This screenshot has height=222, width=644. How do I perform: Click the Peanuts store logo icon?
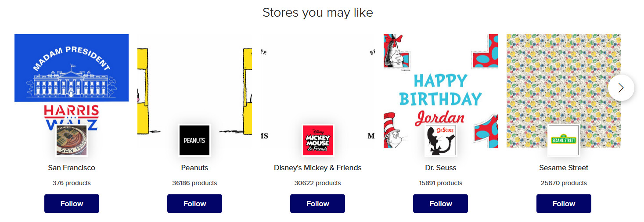(x=194, y=140)
